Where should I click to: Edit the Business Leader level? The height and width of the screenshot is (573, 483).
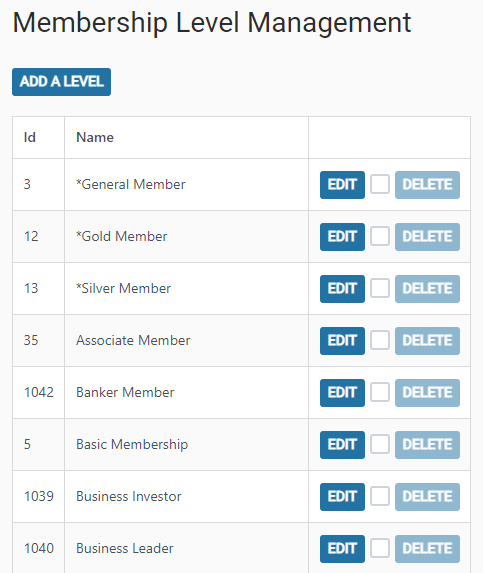click(342, 549)
